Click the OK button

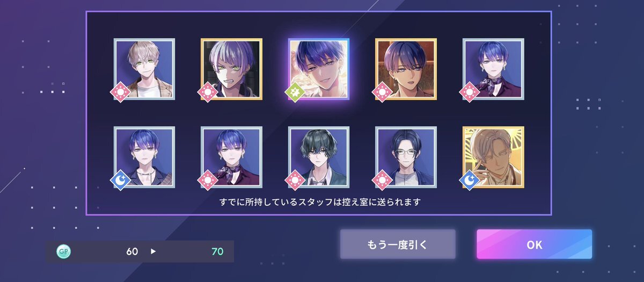pyautogui.click(x=534, y=244)
